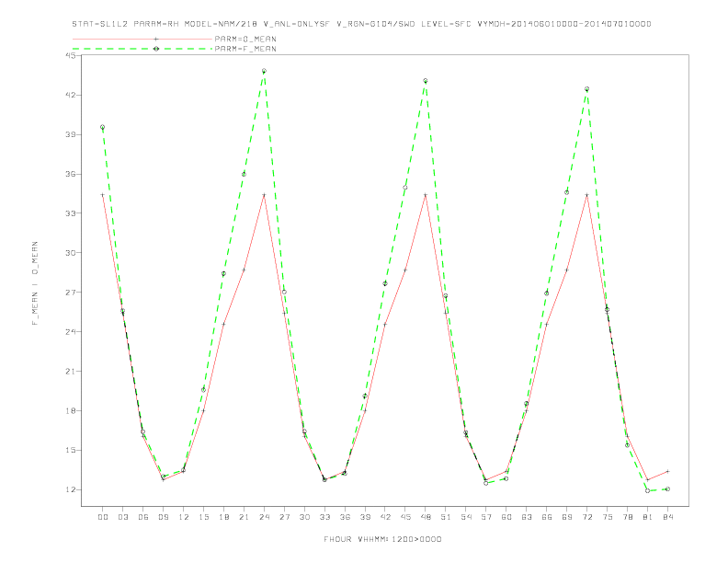Image resolution: width=728 pixels, height=563 pixels.
Task: Click the x-axis tick label 57
Action: tap(485, 517)
